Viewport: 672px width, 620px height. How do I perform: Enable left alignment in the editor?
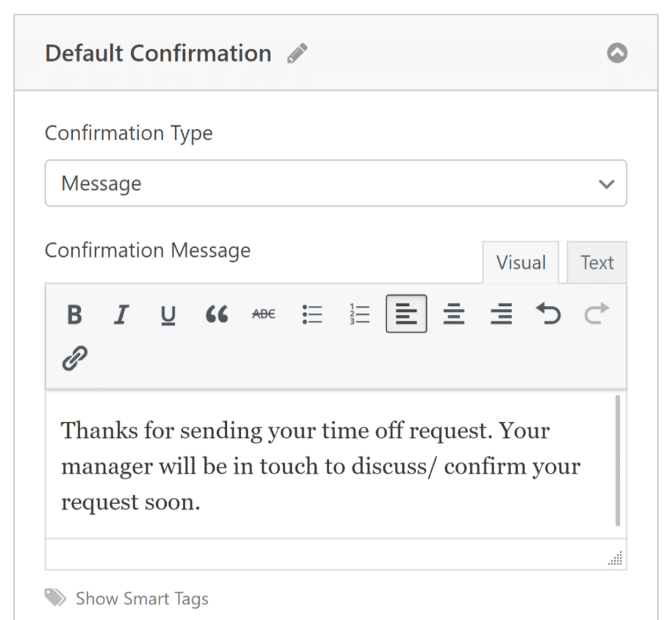point(406,314)
